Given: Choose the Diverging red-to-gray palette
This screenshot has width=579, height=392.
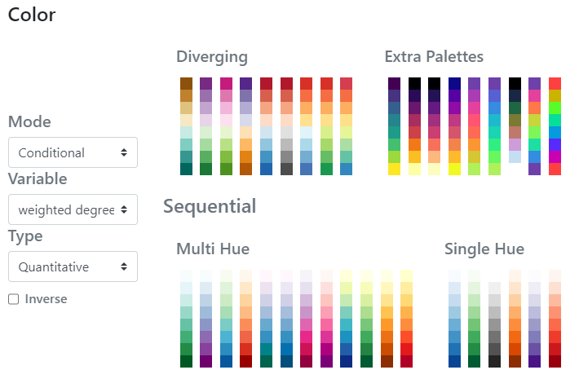Looking at the screenshot, I should 286,126.
